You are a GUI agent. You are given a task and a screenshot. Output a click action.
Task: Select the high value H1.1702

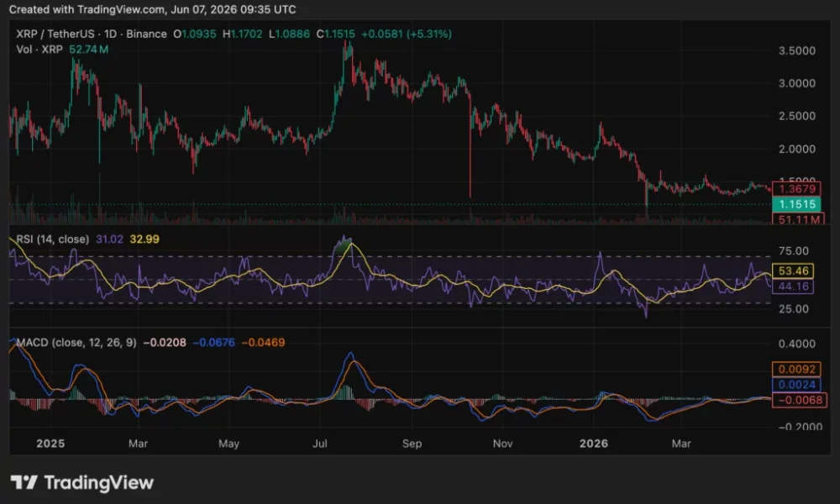243,34
